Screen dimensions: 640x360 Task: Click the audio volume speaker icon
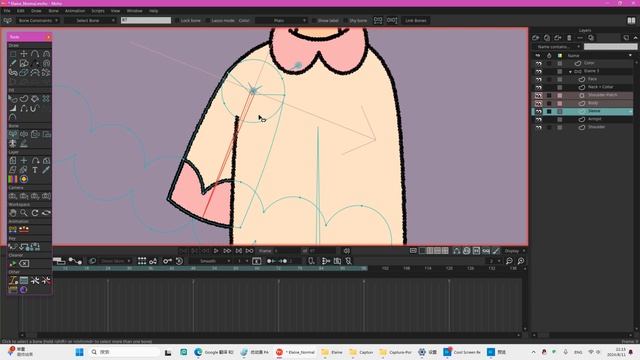[347, 251]
